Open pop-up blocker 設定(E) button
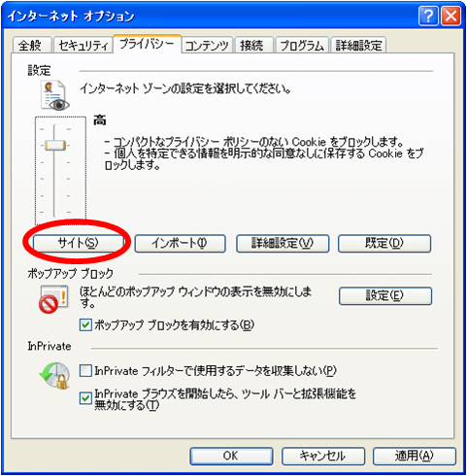The height and width of the screenshot is (476, 467). (385, 295)
